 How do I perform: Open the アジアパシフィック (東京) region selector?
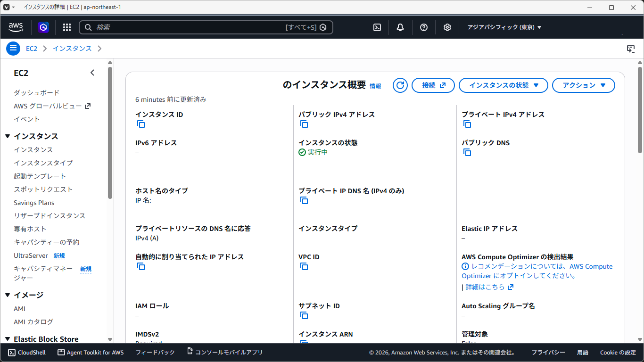click(x=504, y=27)
